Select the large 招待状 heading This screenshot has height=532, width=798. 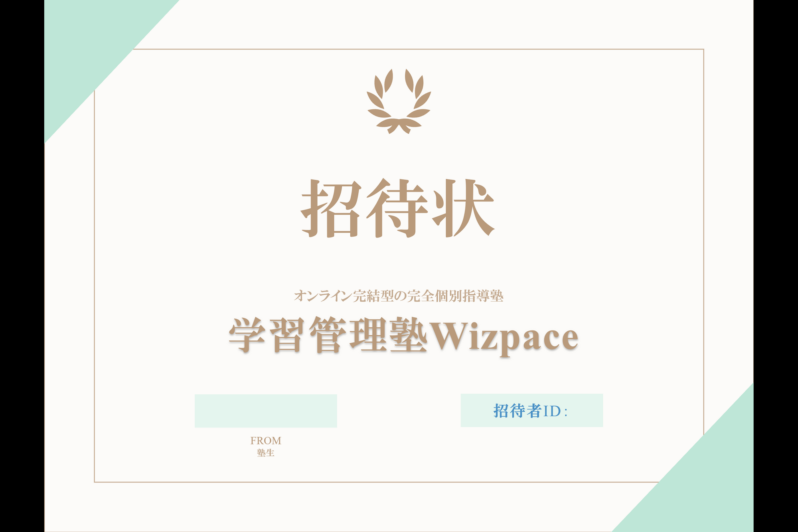click(398, 208)
